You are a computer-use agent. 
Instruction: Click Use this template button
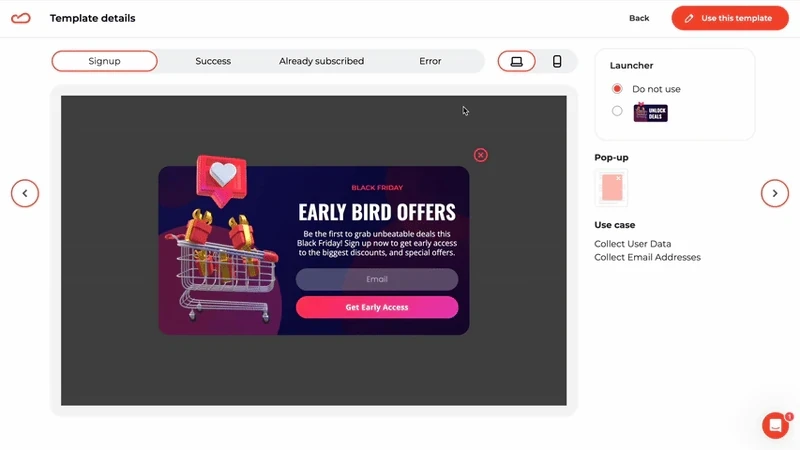[x=730, y=18]
